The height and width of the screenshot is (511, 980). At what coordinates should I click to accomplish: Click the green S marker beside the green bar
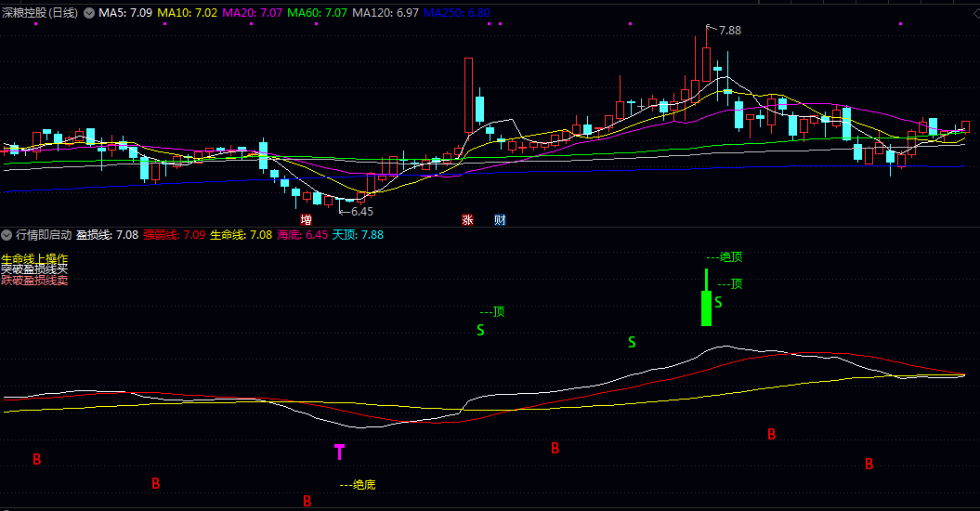coord(718,302)
